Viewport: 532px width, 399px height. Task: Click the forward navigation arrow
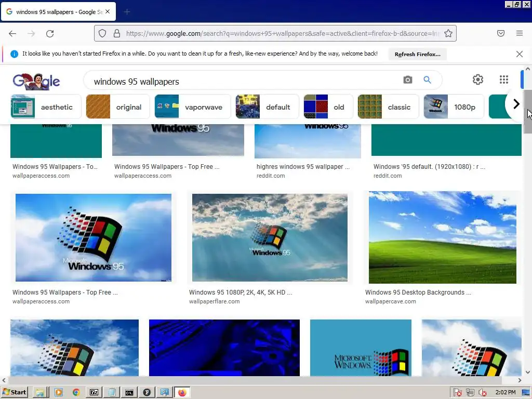point(31,33)
